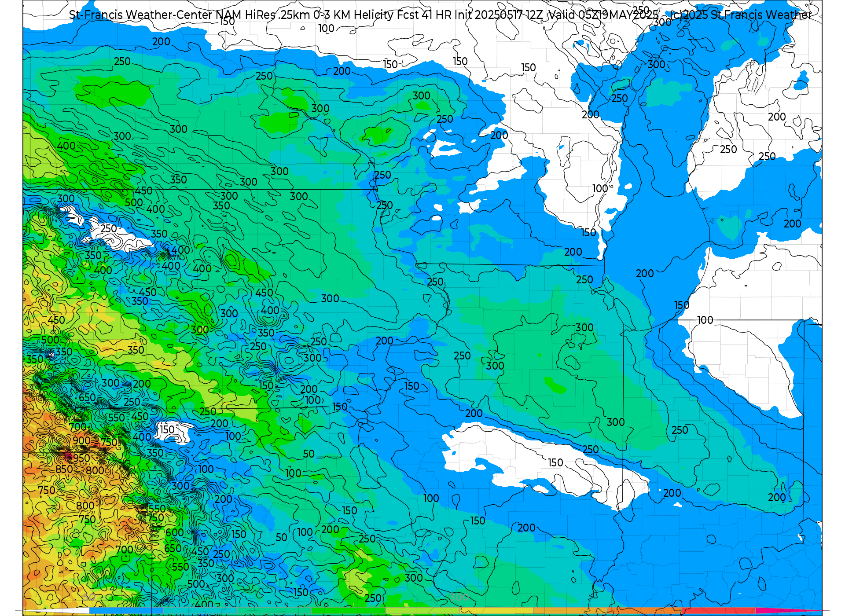845x616 pixels.
Task: Click the "Valid 05Z19MAY2025" valid time text
Action: 604,15
